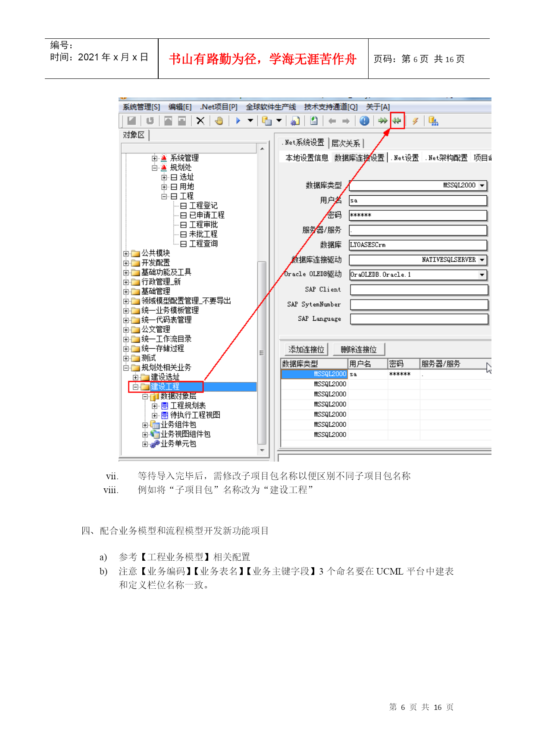Open the 系统管理[S] menu
Image resolution: width=535 pixels, height=756 pixels.
(141, 107)
